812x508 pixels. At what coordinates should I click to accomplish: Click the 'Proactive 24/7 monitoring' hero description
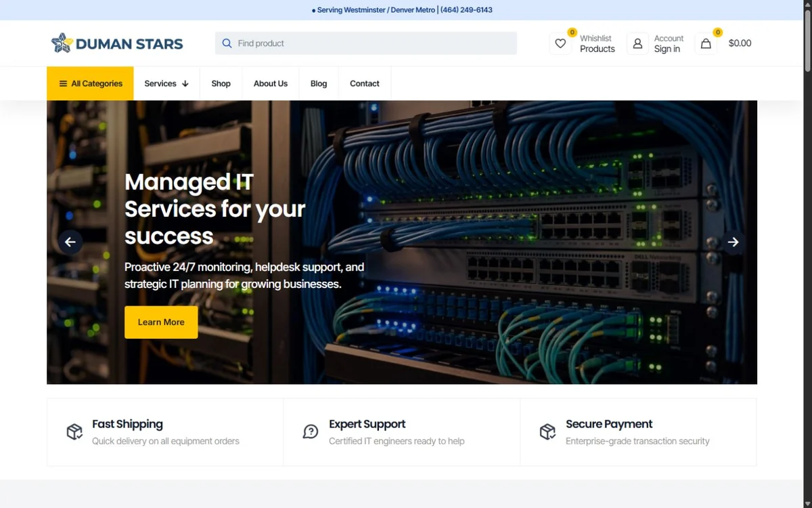[244, 276]
